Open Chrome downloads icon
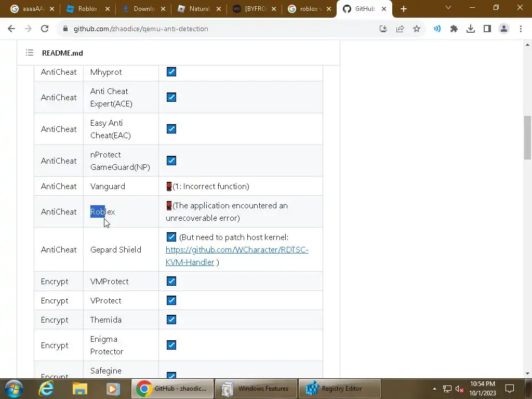532x399 pixels. click(471, 29)
